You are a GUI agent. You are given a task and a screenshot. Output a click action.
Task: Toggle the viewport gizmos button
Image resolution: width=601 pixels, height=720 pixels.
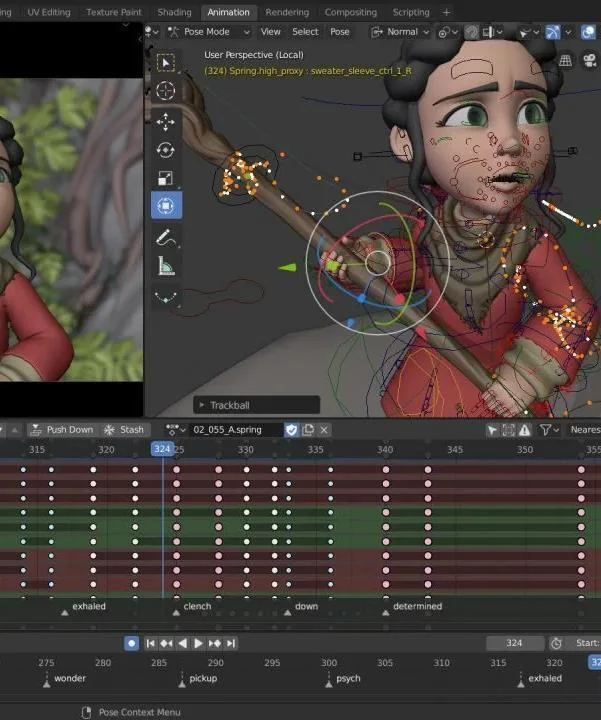553,32
